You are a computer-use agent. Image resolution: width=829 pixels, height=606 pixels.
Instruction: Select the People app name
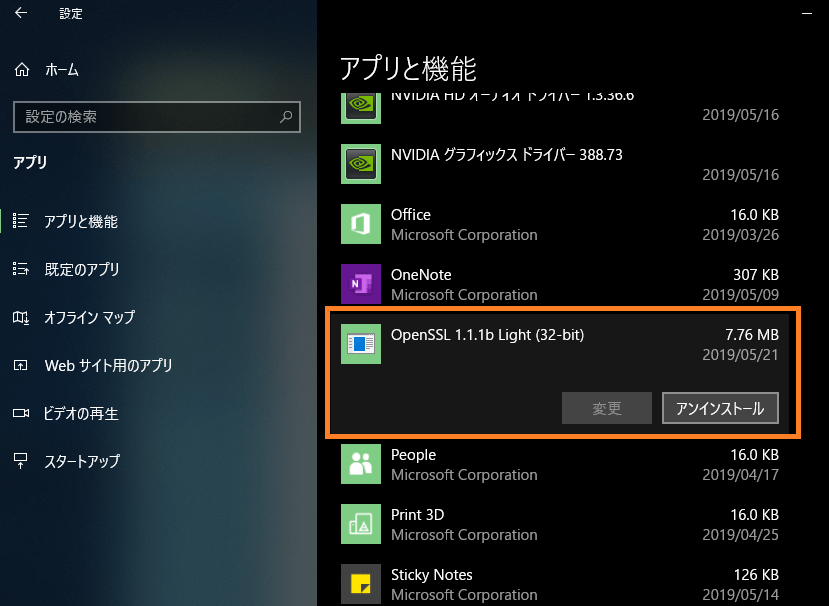(413, 455)
